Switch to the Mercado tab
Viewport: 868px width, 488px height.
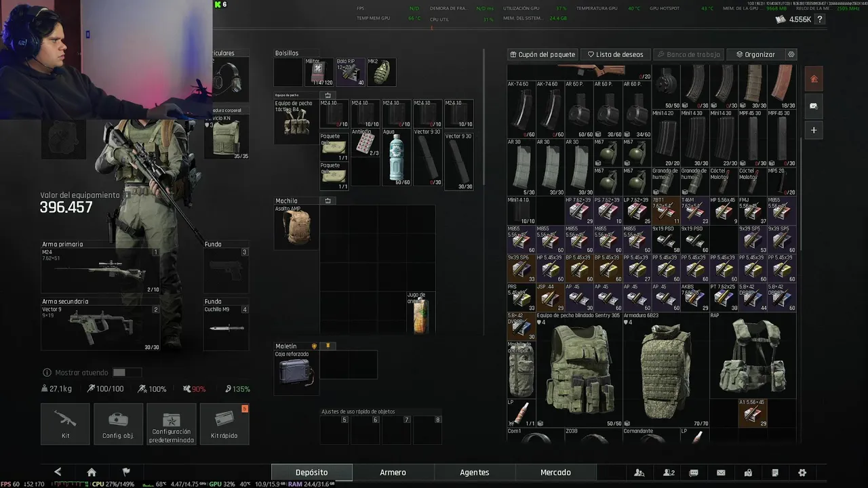pyautogui.click(x=555, y=472)
